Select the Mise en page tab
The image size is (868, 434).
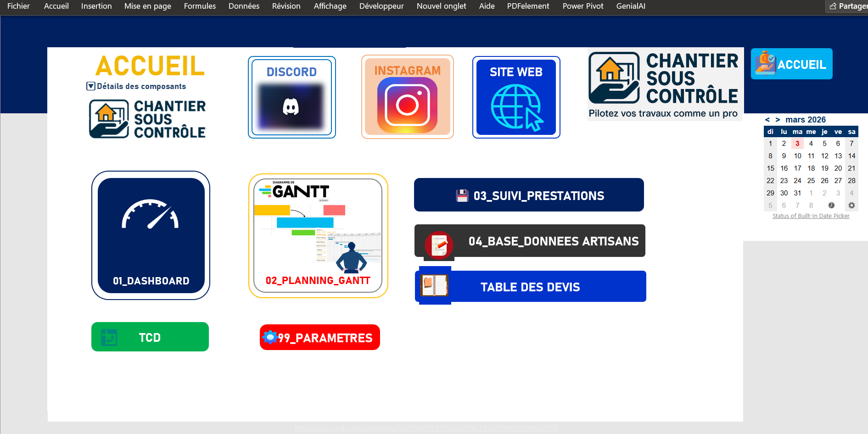pos(148,6)
